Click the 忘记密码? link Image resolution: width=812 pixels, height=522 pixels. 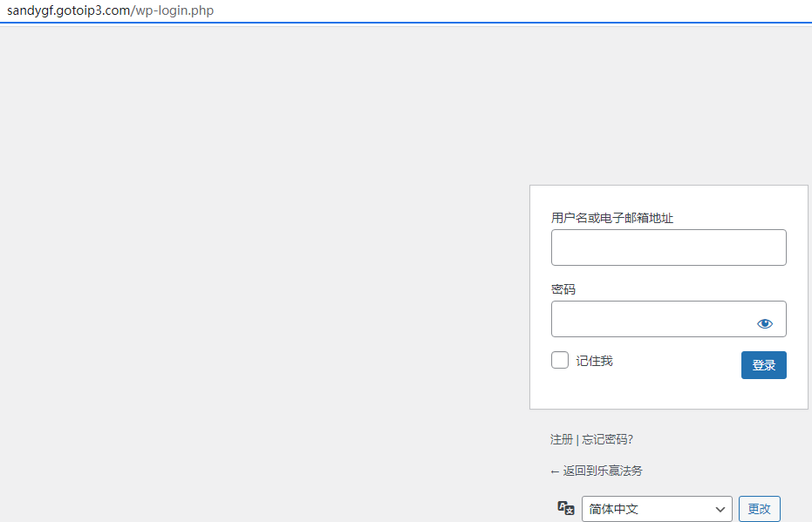[607, 439]
